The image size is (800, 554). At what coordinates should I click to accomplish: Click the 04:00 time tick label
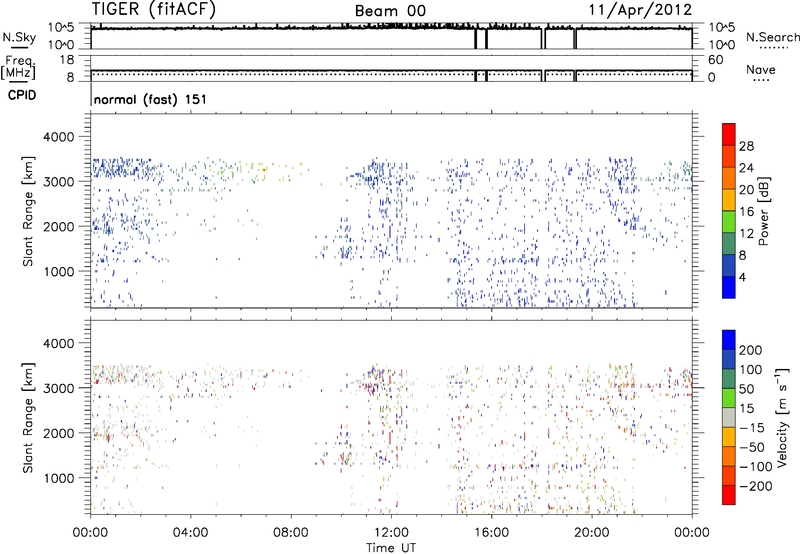point(190,533)
